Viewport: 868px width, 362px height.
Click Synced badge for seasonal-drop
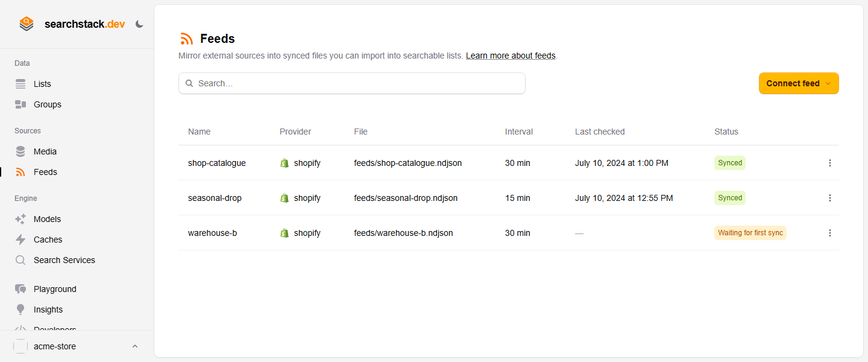[x=730, y=198]
